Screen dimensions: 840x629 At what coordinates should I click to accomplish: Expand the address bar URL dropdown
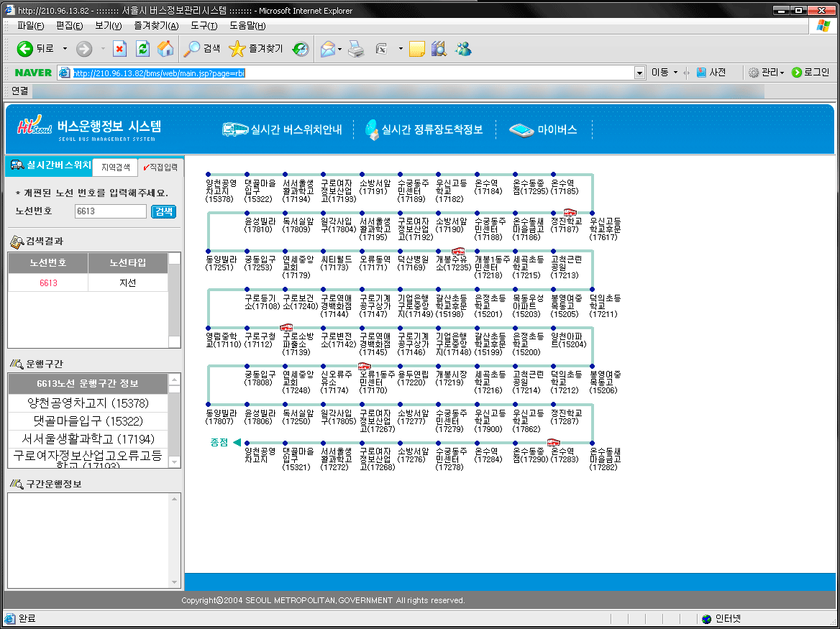click(639, 73)
